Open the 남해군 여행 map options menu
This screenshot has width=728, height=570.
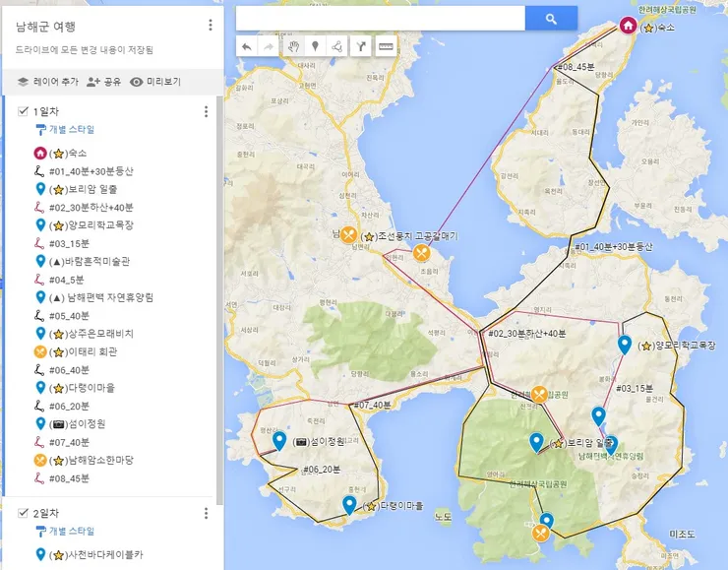(x=211, y=25)
